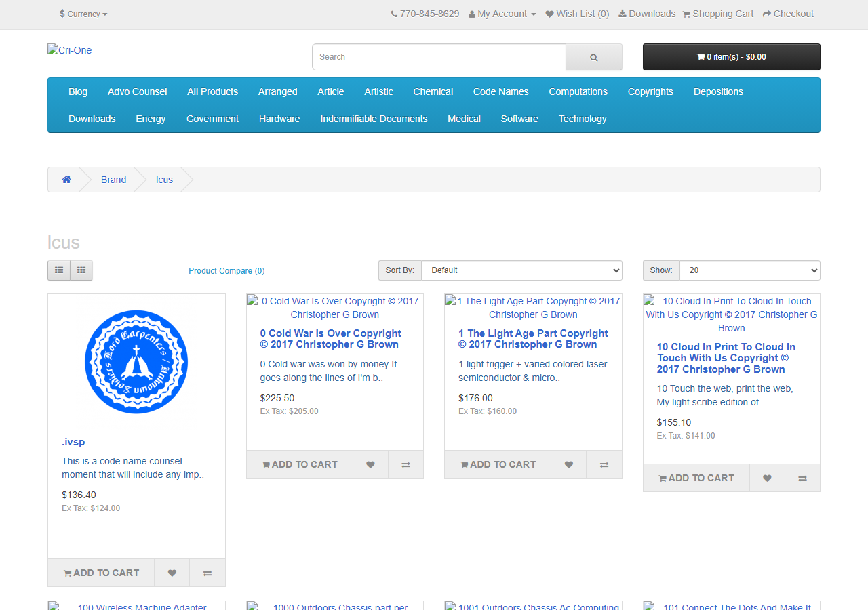Click the home icon in breadcrumb
This screenshot has width=868, height=610.
66,180
